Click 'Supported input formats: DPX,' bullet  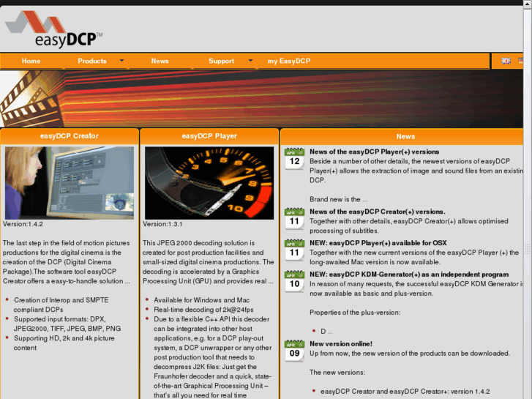[60, 319]
